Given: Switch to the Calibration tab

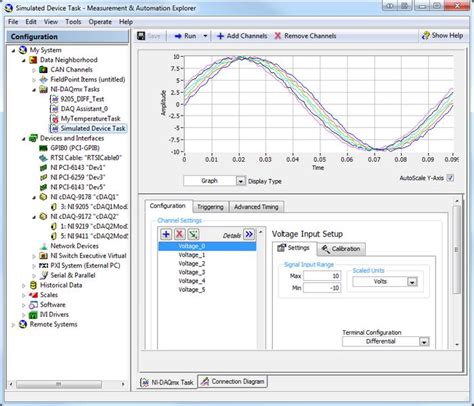Looking at the screenshot, I should tap(341, 249).
